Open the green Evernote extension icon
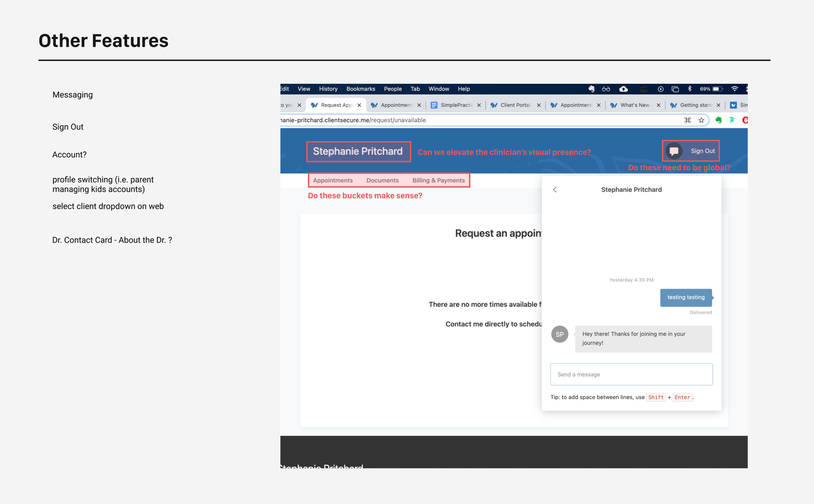814x504 pixels. coord(718,120)
